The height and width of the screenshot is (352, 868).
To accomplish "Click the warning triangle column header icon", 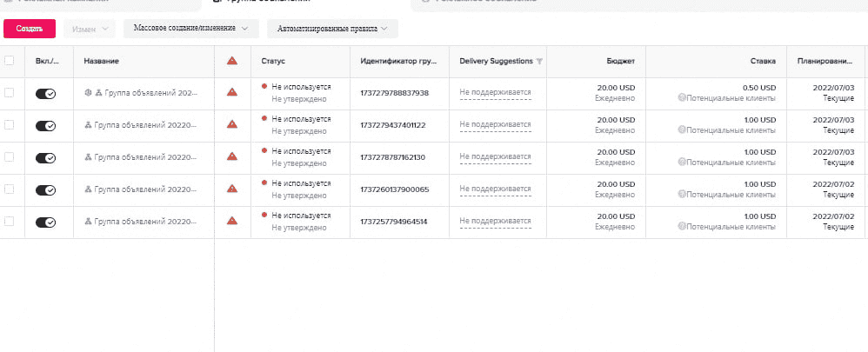I will point(232,61).
